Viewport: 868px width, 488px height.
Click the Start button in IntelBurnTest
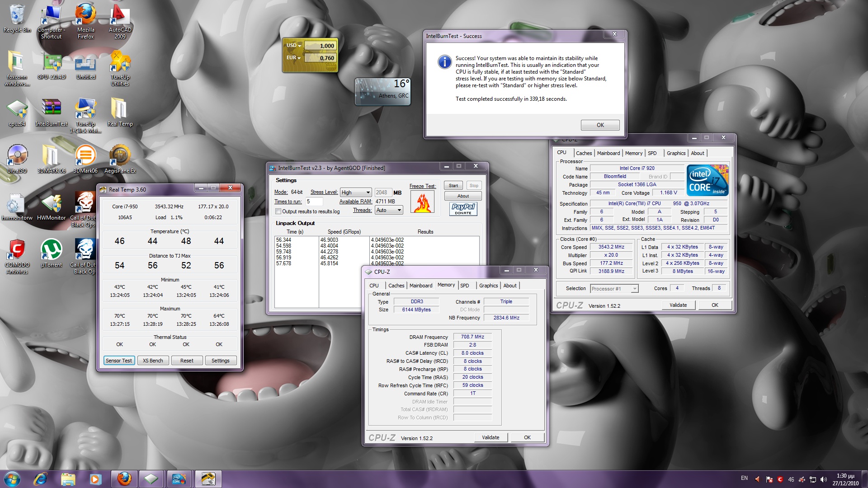pyautogui.click(x=453, y=186)
